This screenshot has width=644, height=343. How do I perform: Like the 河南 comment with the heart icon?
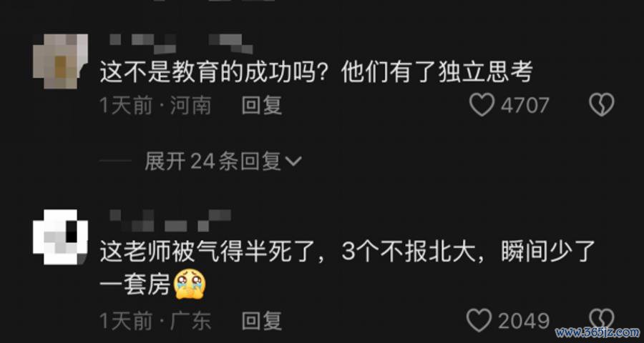point(482,106)
